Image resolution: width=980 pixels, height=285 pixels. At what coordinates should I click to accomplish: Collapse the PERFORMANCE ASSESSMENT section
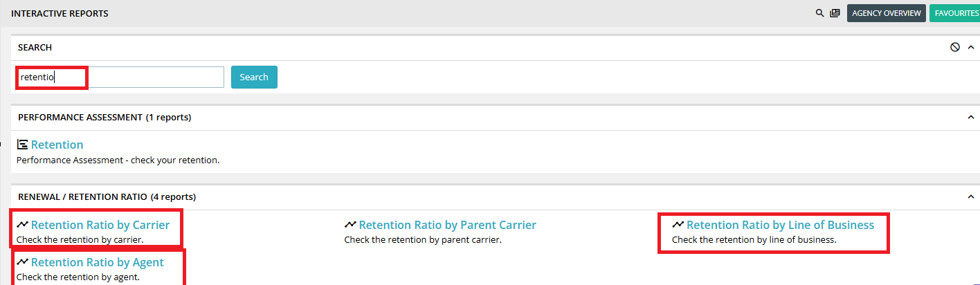pyautogui.click(x=970, y=117)
